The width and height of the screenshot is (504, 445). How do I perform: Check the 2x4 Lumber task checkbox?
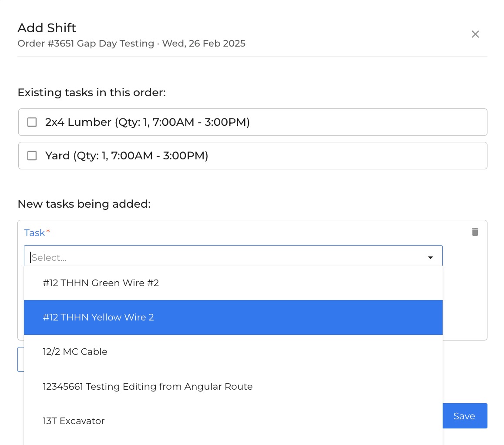coord(32,122)
